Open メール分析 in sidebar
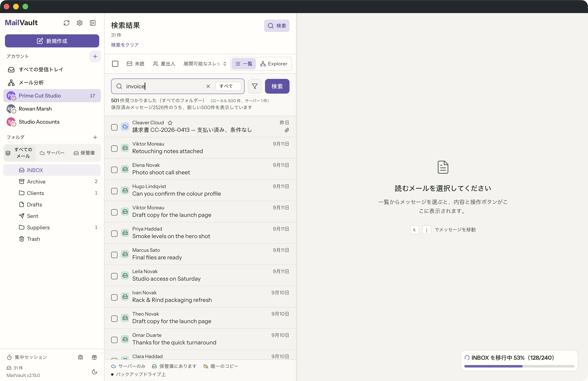Image resolution: width=588 pixels, height=381 pixels. click(52, 83)
